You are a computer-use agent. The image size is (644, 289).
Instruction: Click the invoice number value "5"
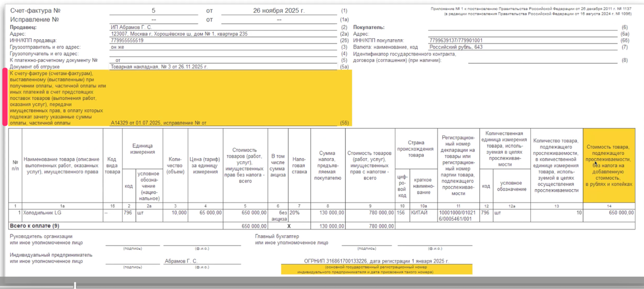click(153, 10)
